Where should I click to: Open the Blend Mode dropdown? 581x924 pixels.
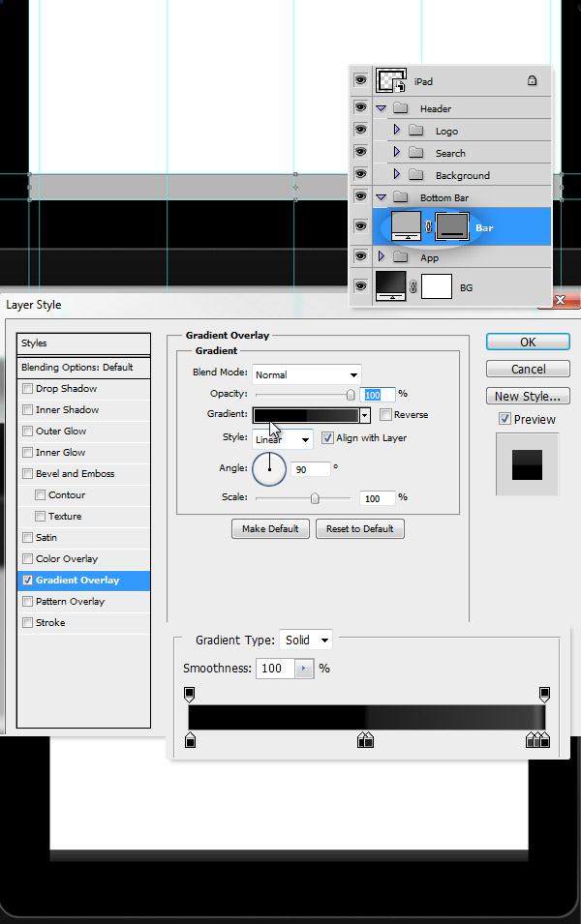click(x=306, y=374)
